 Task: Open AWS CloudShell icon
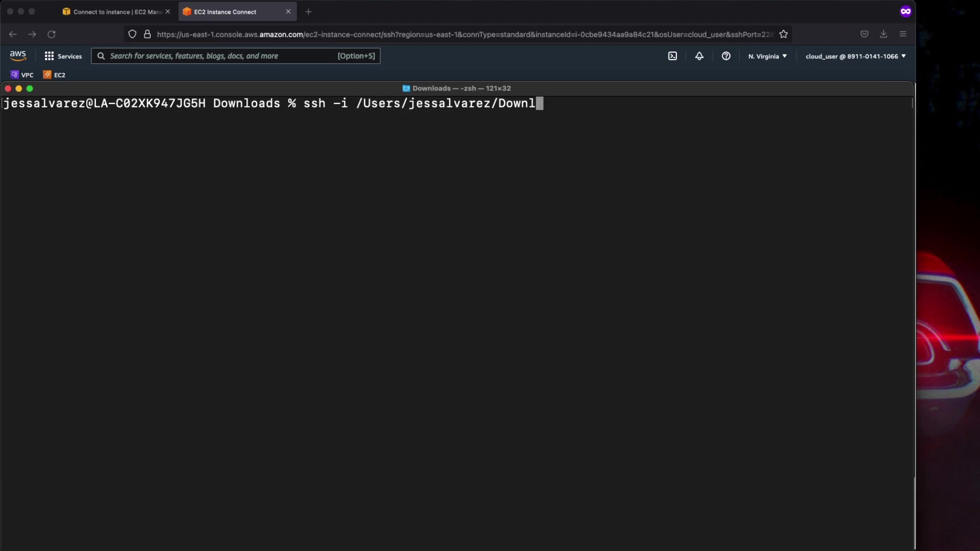point(672,56)
